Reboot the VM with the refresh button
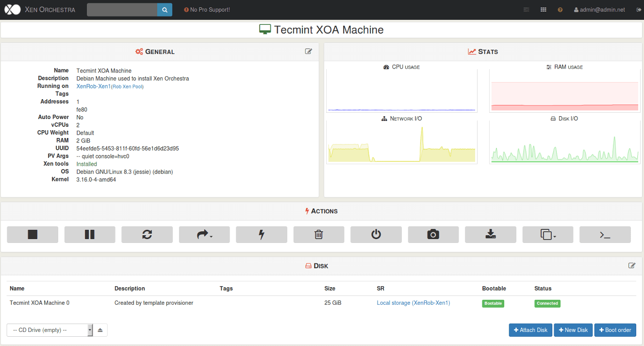The image size is (644, 346). [147, 234]
